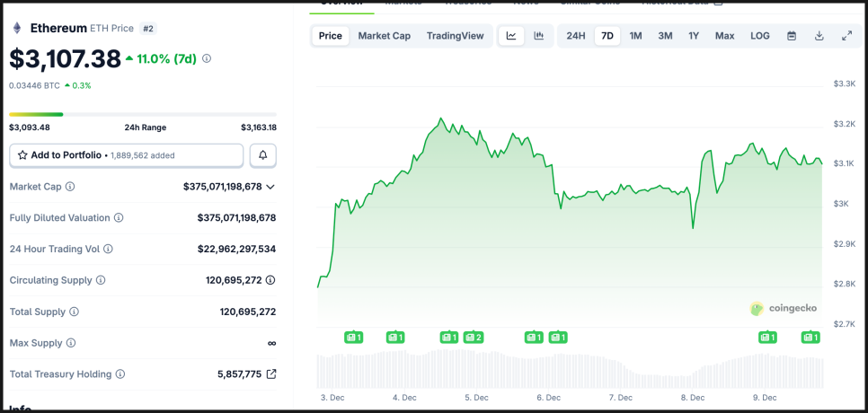Select the Max time range button
The image size is (868, 413).
coord(724,36)
